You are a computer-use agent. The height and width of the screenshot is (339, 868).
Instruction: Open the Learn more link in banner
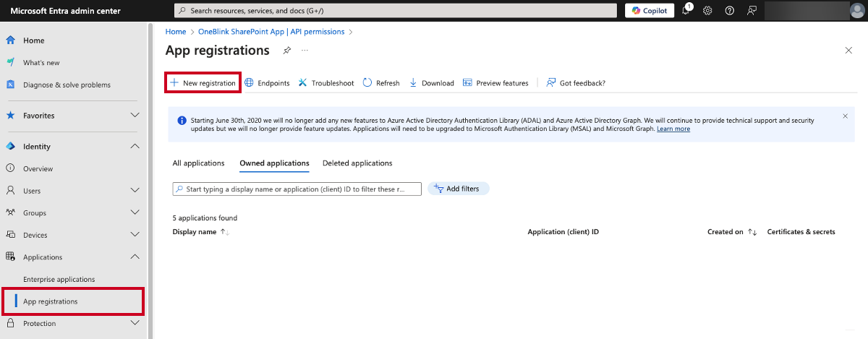(x=673, y=129)
